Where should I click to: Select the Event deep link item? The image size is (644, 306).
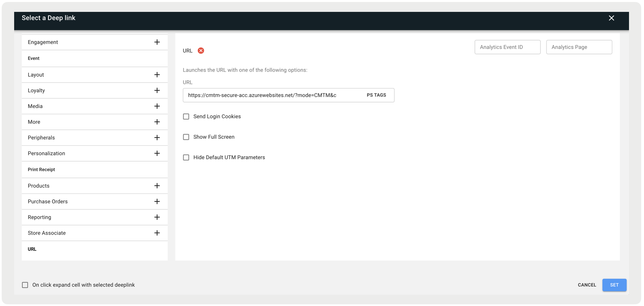point(95,58)
